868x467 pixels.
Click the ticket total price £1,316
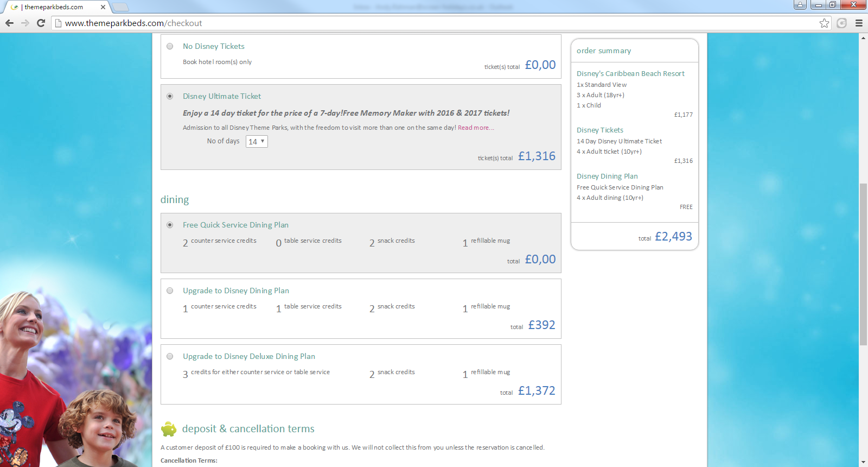pos(537,156)
